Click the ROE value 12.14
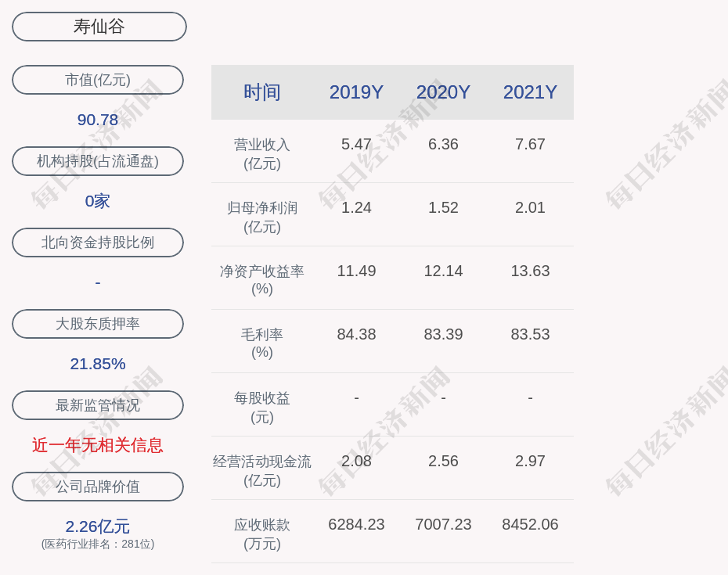This screenshot has width=728, height=575. [x=443, y=271]
